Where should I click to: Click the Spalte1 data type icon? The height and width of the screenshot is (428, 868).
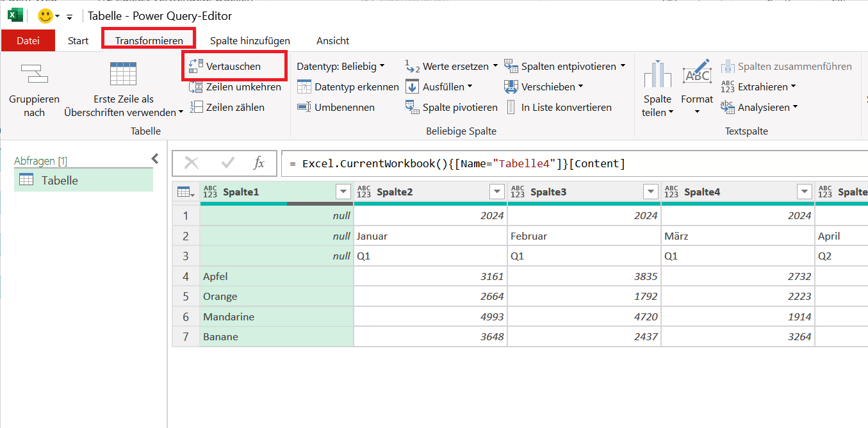click(x=210, y=192)
